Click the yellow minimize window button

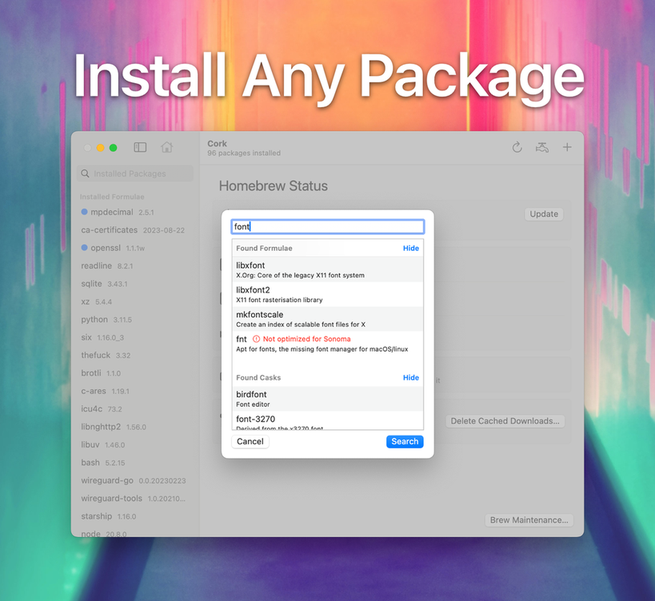100,148
